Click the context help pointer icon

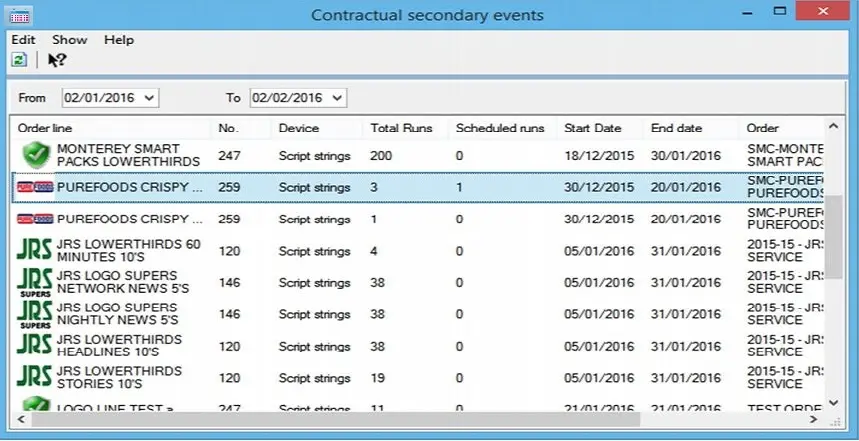57,60
